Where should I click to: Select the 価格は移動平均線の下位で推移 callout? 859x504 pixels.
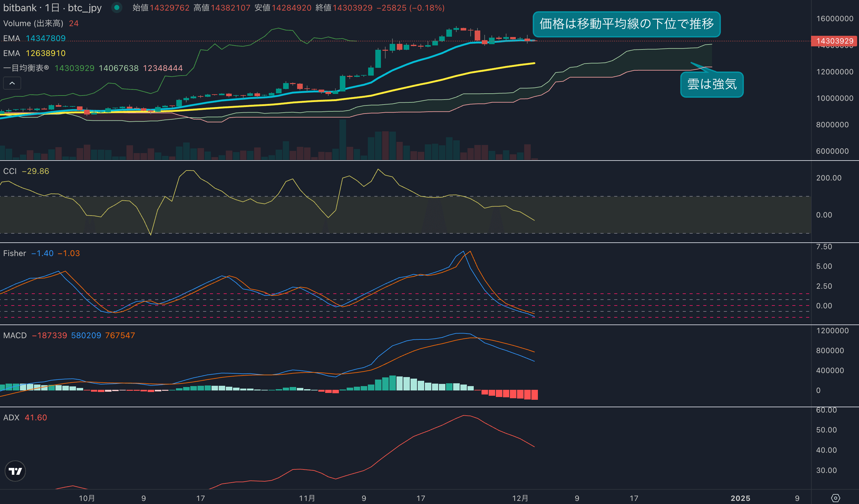pyautogui.click(x=626, y=24)
